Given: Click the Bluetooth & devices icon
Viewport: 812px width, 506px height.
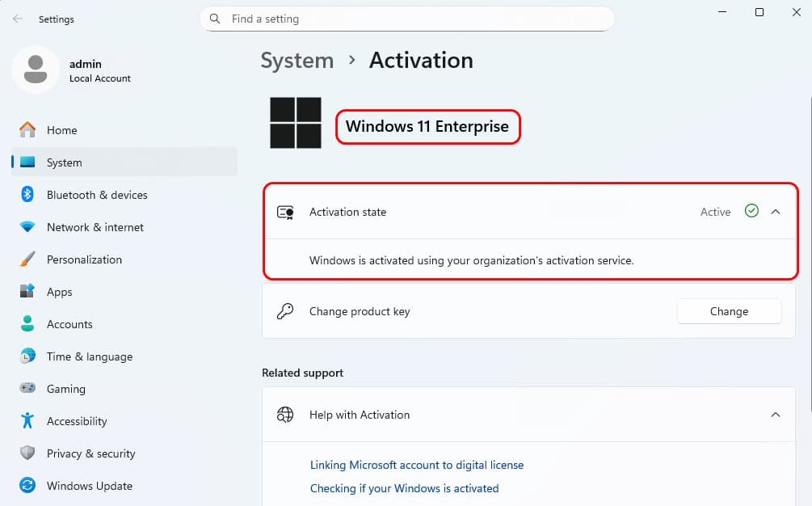Looking at the screenshot, I should pyautogui.click(x=27, y=195).
